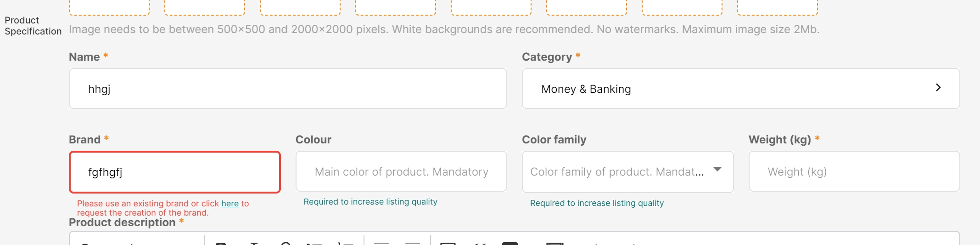The height and width of the screenshot is (245, 980).
Task: Click the Weight (kg) input field
Action: click(x=854, y=171)
